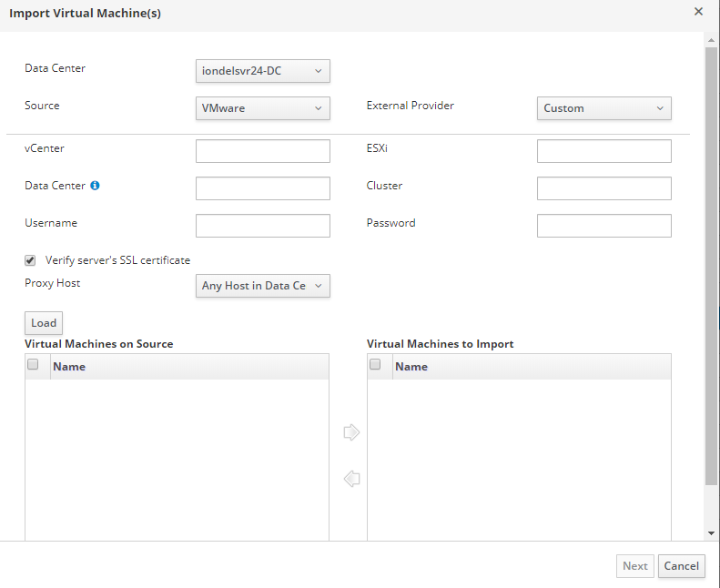This screenshot has height=588, width=720.
Task: Click the Next button
Action: pyautogui.click(x=634, y=566)
